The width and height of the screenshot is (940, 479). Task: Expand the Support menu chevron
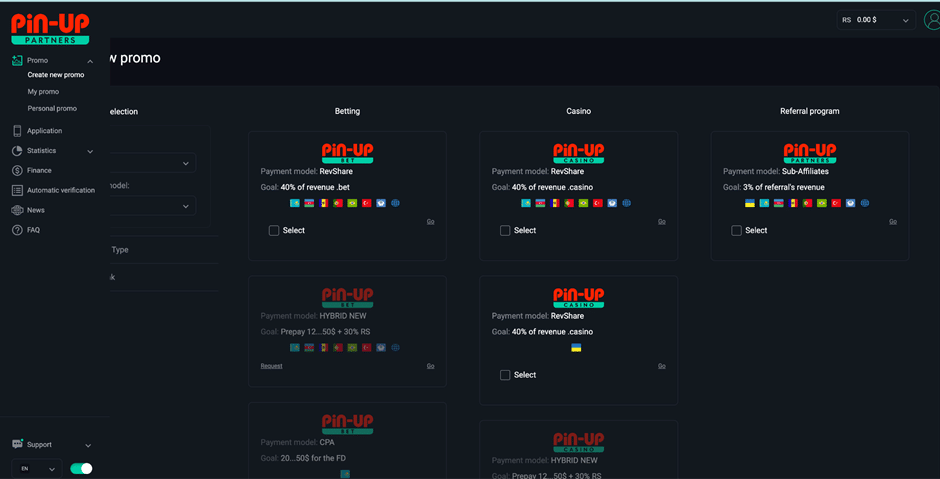(88, 445)
